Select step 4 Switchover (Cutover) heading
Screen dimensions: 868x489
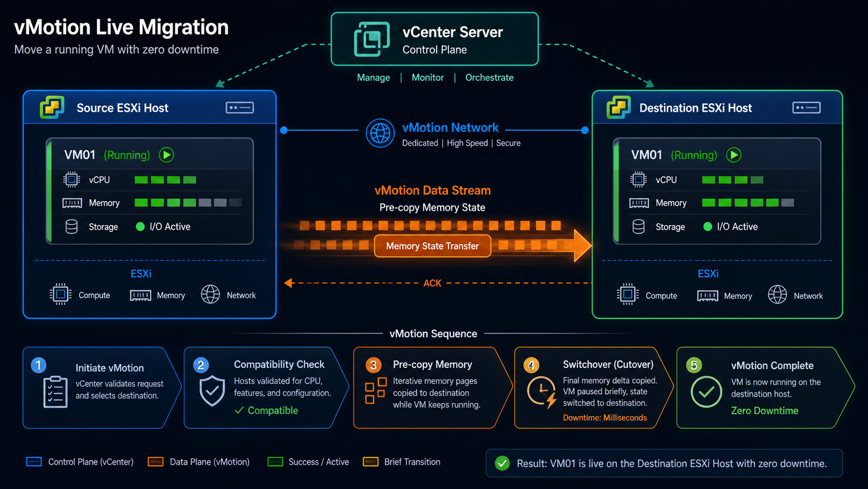(x=608, y=364)
